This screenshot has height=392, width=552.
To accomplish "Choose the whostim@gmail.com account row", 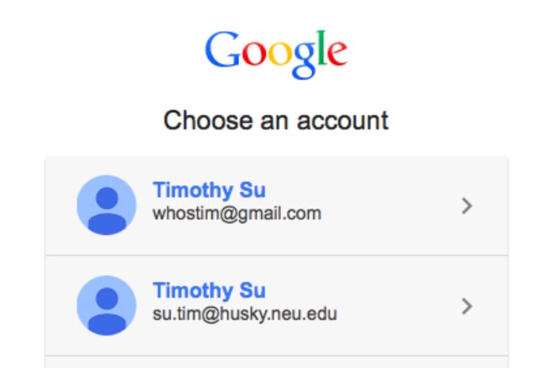I will pyautogui.click(x=276, y=206).
